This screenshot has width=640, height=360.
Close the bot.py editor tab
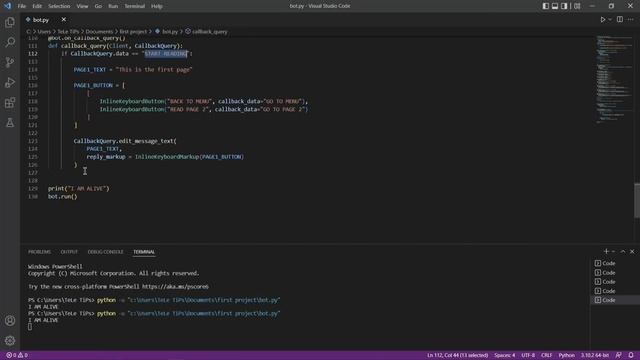pyautogui.click(x=64, y=20)
